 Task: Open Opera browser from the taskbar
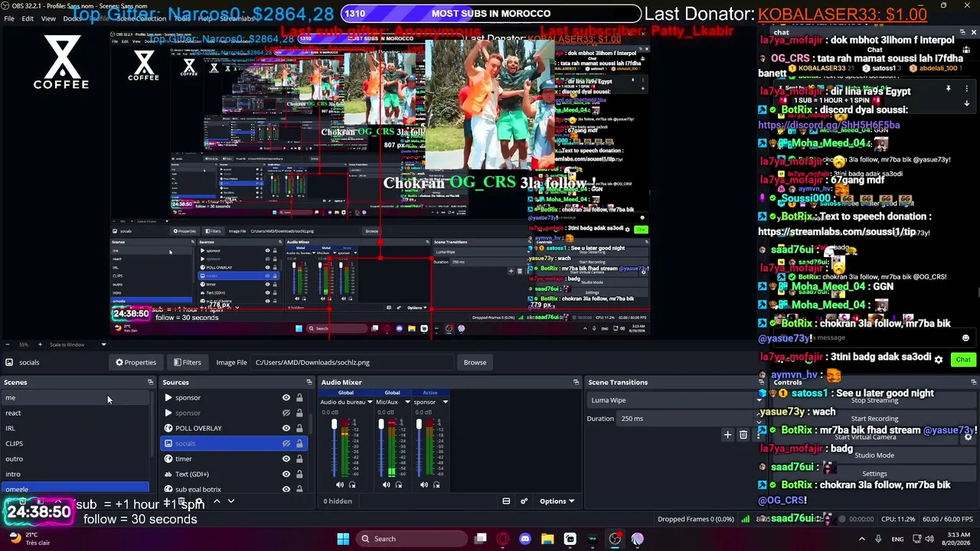[503, 539]
